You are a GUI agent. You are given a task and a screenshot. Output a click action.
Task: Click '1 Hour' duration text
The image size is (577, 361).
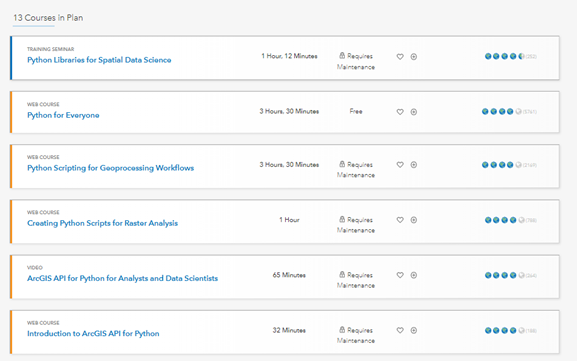click(289, 220)
